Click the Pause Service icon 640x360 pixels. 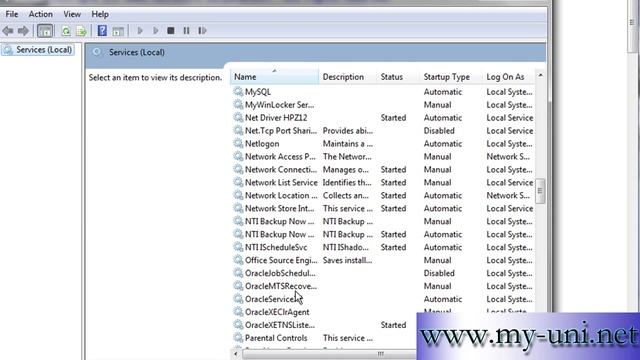tap(187, 31)
